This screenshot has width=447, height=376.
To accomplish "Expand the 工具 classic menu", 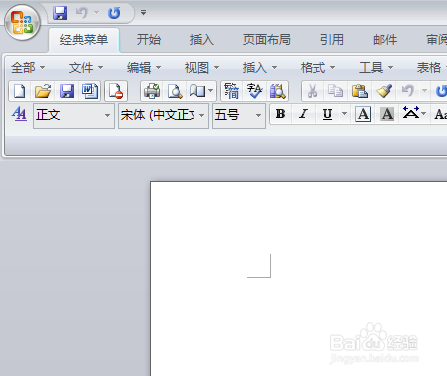I will tap(376, 68).
